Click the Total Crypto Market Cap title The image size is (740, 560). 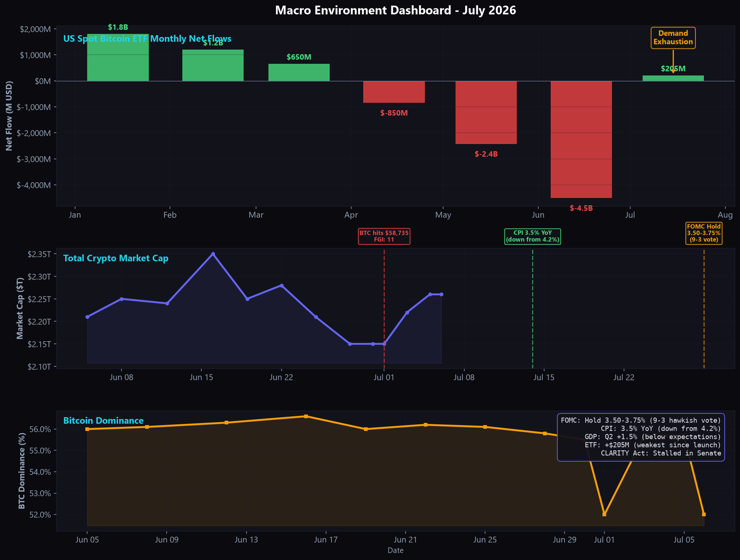[116, 258]
